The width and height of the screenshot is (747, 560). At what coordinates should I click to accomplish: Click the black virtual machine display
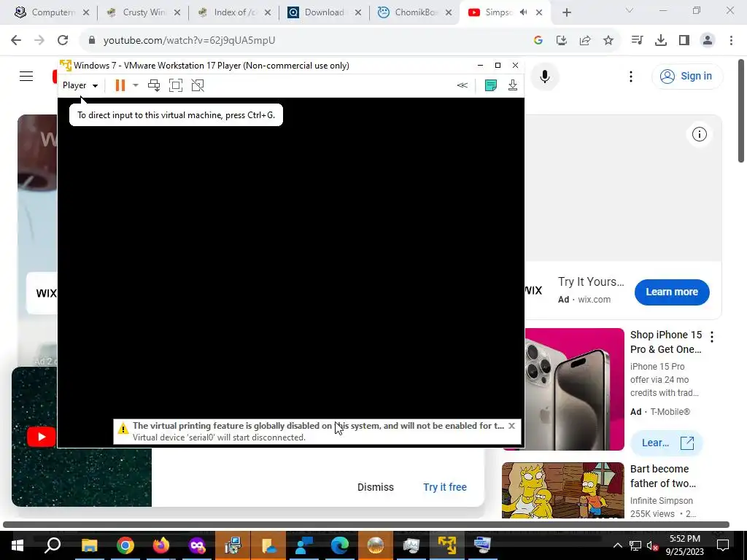point(290,271)
